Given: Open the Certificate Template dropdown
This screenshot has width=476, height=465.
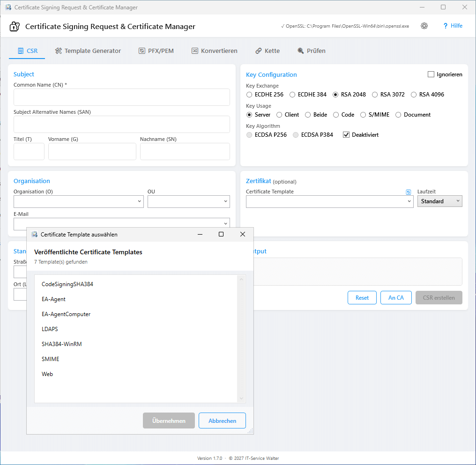Looking at the screenshot, I should (409, 201).
